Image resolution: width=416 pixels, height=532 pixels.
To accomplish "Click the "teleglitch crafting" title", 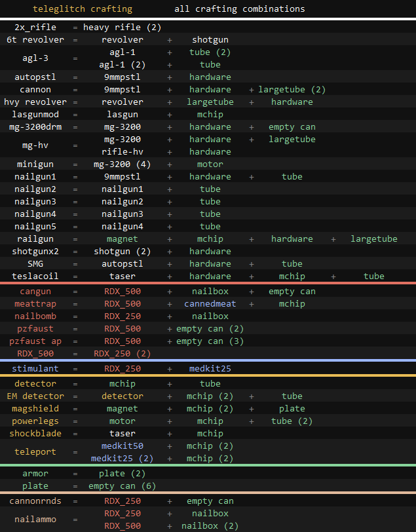I will coord(83,9).
